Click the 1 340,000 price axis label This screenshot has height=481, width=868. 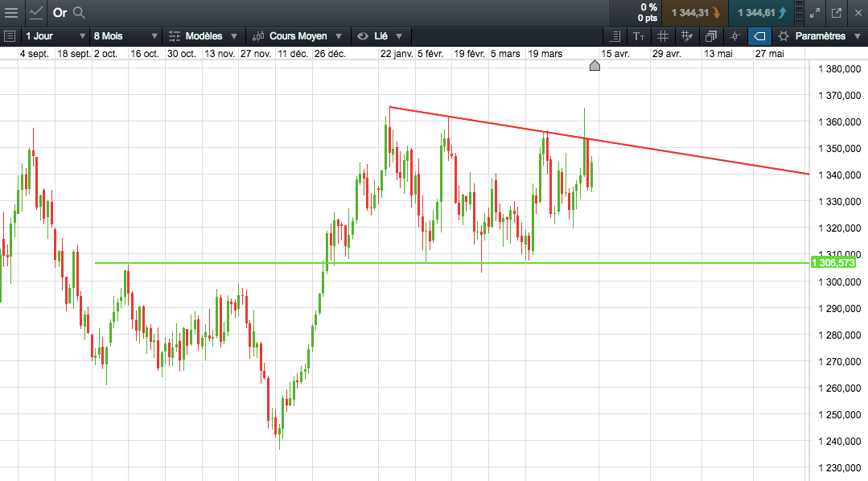[x=839, y=175]
